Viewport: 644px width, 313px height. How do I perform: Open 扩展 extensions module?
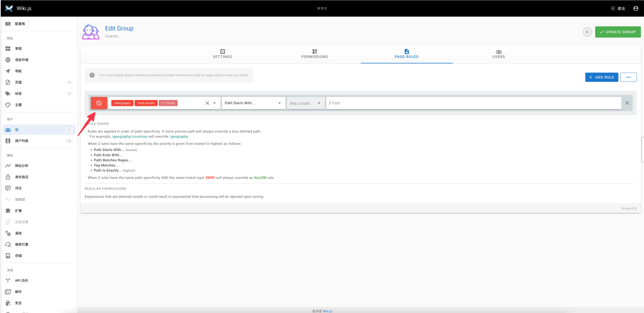(39, 210)
